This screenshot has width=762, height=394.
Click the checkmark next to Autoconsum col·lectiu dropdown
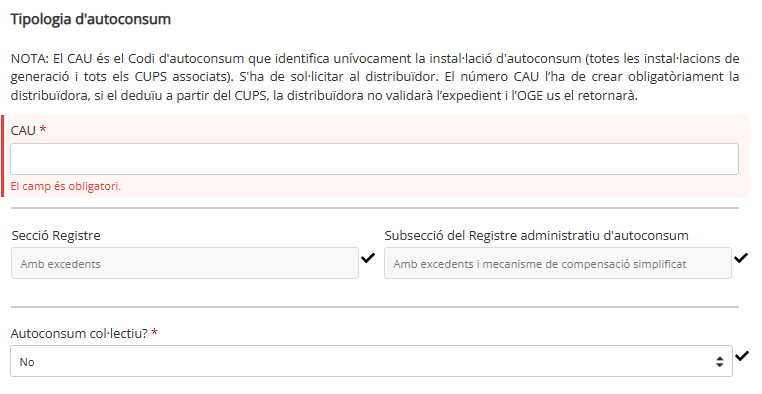pyautogui.click(x=742, y=356)
